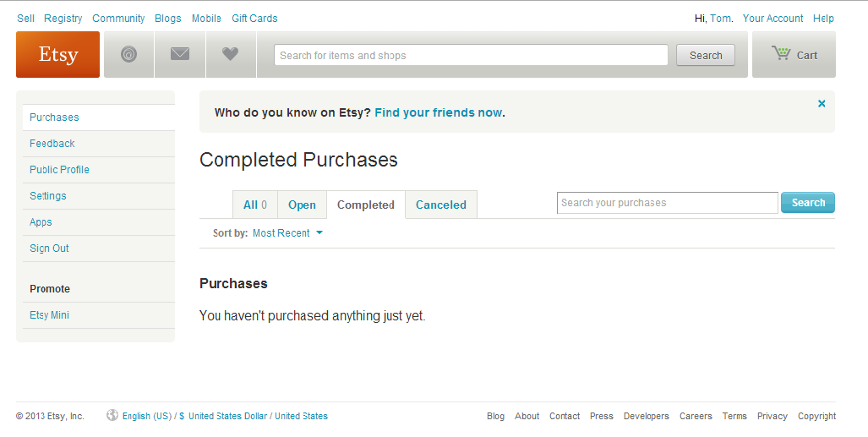Follow the Find your friends now link

[439, 112]
